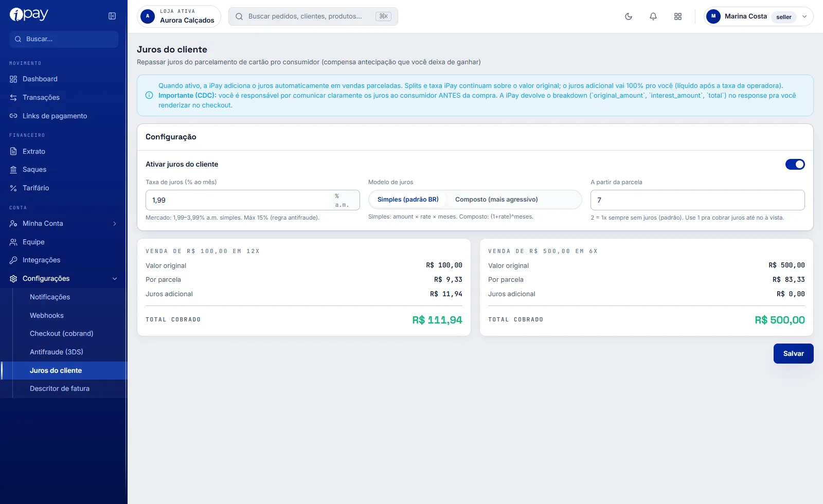Click the Saques bank icon

13,170
